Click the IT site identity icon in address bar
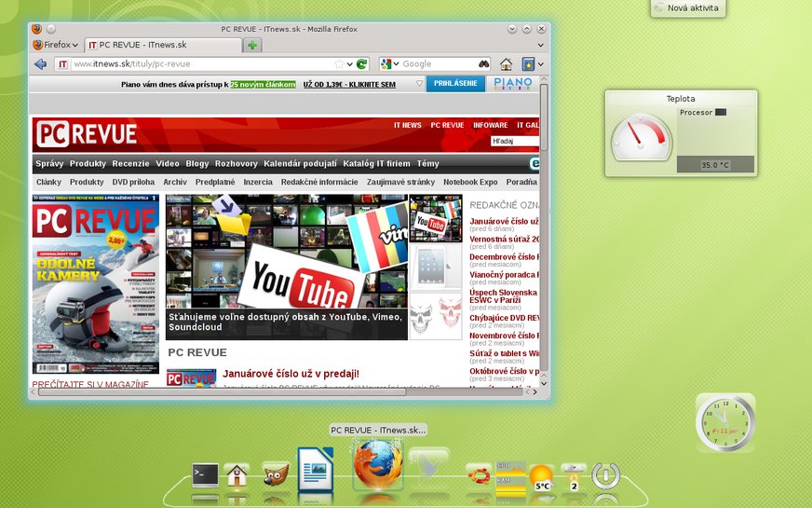 [x=62, y=64]
